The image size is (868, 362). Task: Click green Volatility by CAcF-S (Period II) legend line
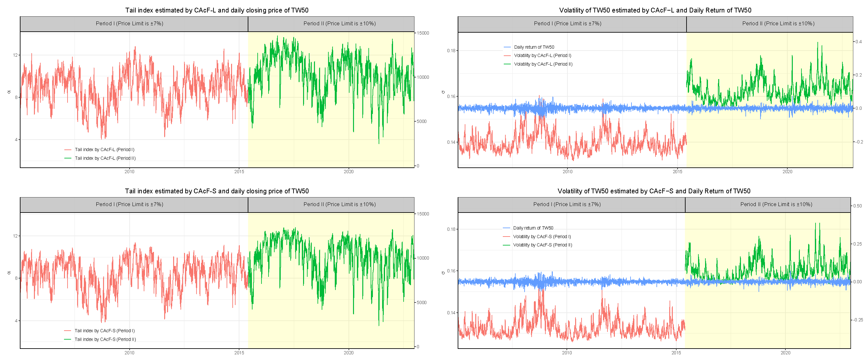(x=506, y=245)
